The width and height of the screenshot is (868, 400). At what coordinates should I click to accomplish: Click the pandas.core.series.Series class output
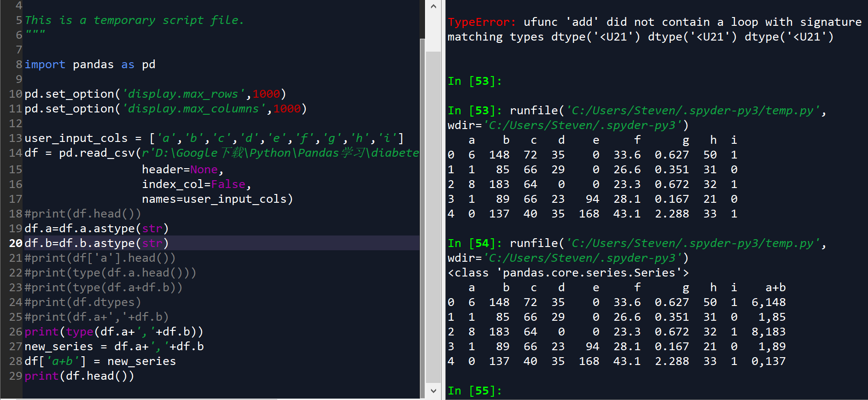[x=568, y=273]
